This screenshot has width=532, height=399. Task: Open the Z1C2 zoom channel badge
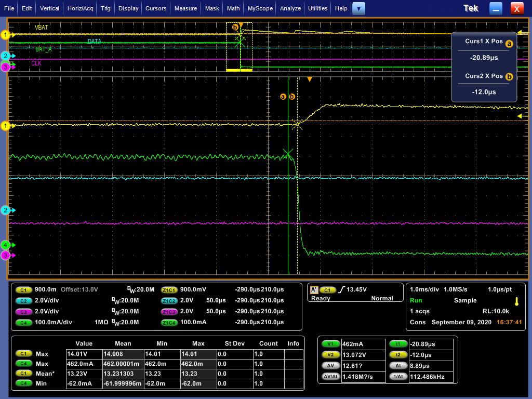tap(169, 300)
